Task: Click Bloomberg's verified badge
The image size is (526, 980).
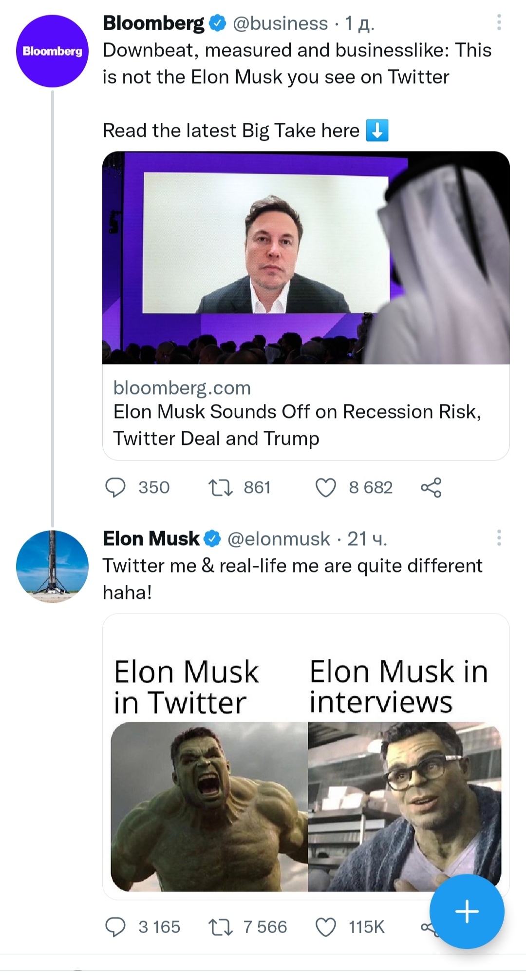Action: (218, 23)
